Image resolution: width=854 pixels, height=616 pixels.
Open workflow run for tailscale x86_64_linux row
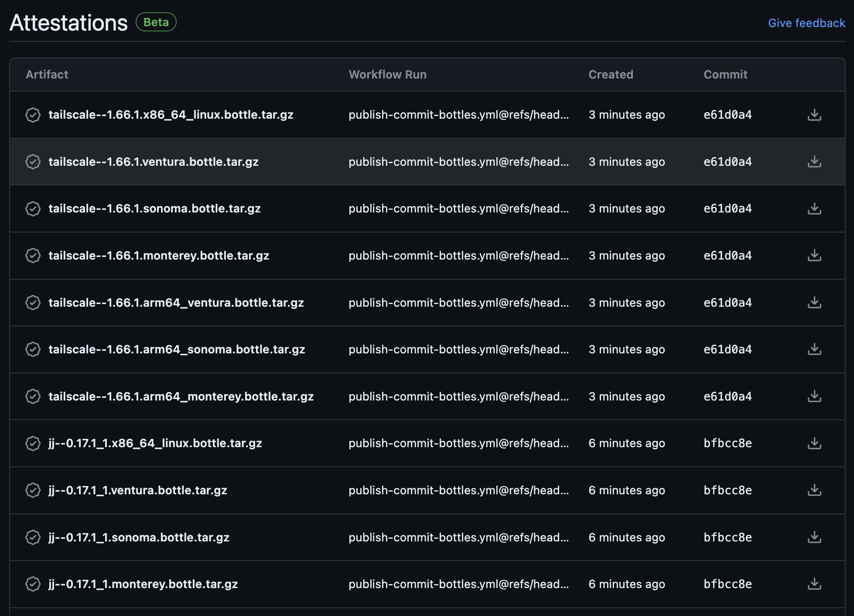click(x=459, y=115)
